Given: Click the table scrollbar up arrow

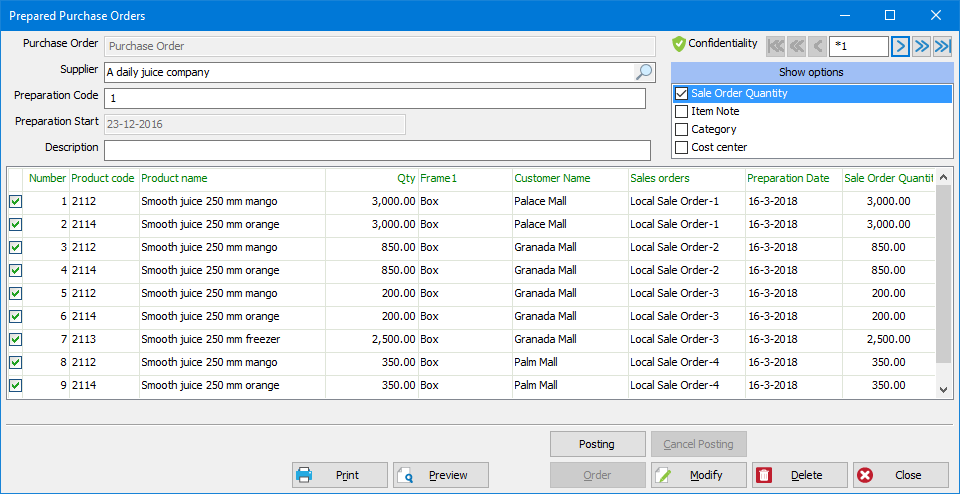Looking at the screenshot, I should [943, 176].
